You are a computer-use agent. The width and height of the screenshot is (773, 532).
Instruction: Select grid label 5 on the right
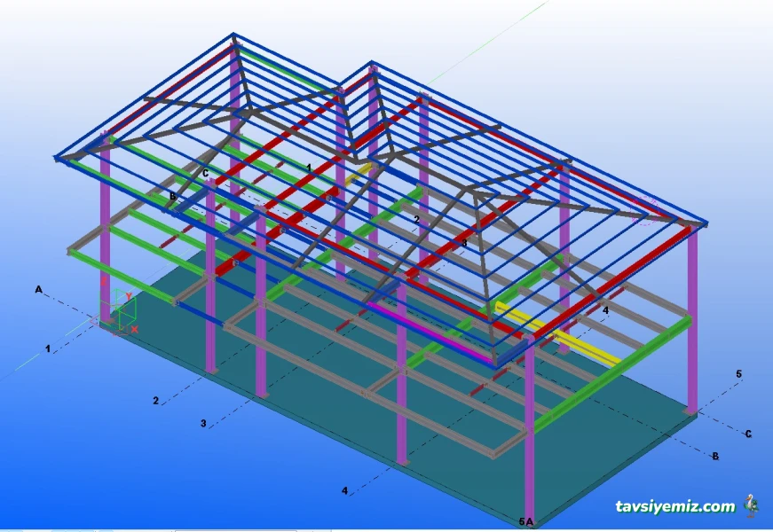738,374
